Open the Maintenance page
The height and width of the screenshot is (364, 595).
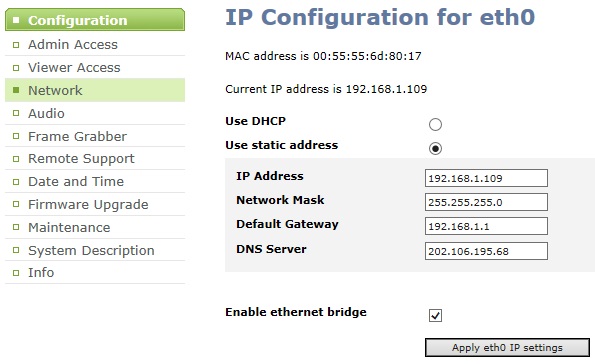click(95, 227)
